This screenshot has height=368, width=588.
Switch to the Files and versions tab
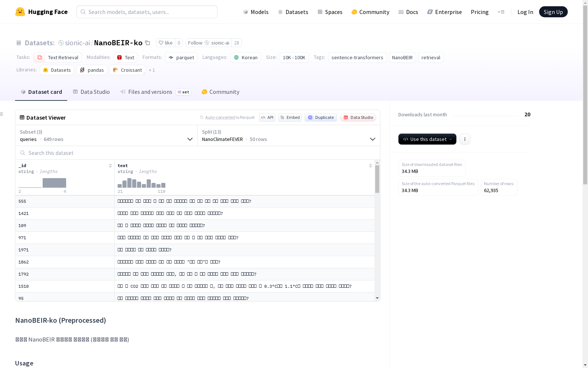[155, 92]
